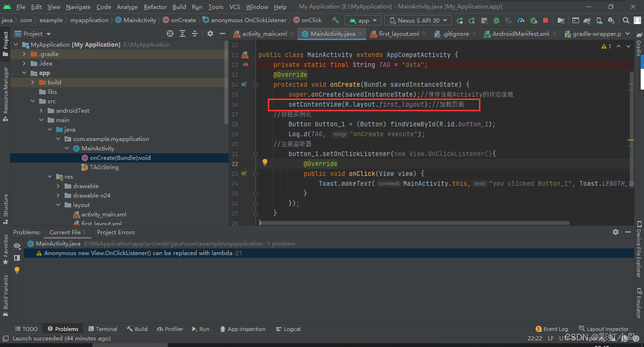Open the Event Log

(552, 329)
